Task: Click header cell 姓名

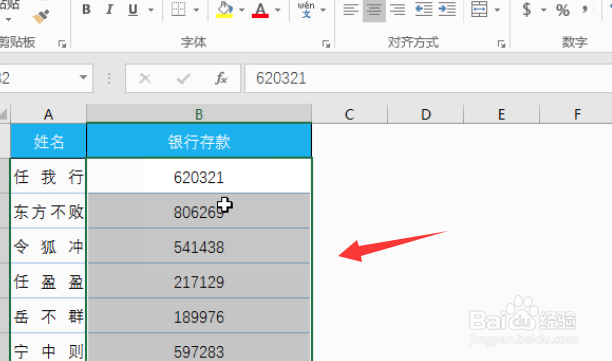Action: point(48,141)
